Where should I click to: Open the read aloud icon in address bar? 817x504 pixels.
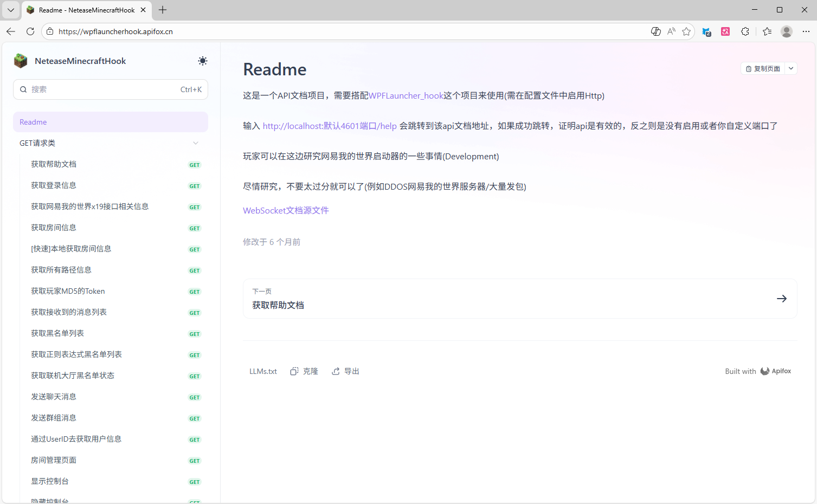pos(671,31)
